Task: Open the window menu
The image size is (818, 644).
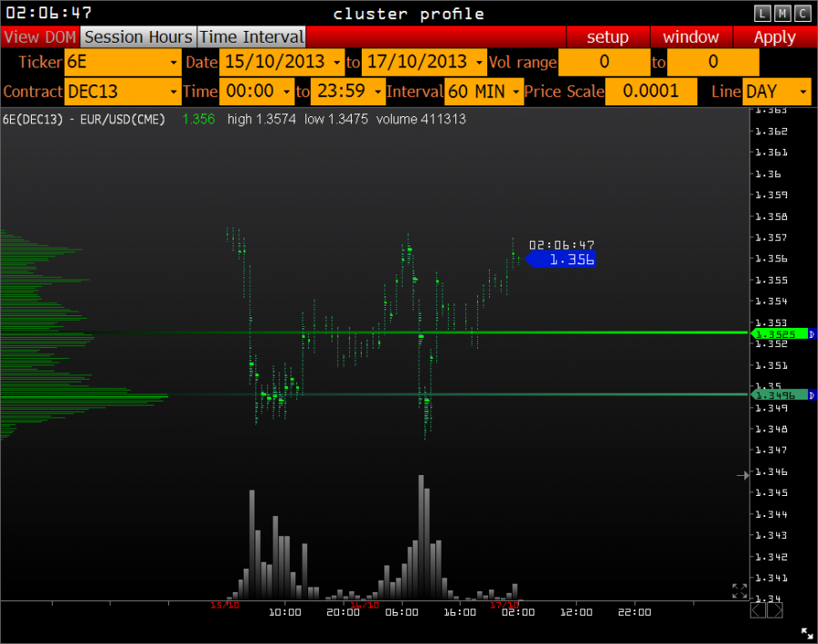Action: 691,37
